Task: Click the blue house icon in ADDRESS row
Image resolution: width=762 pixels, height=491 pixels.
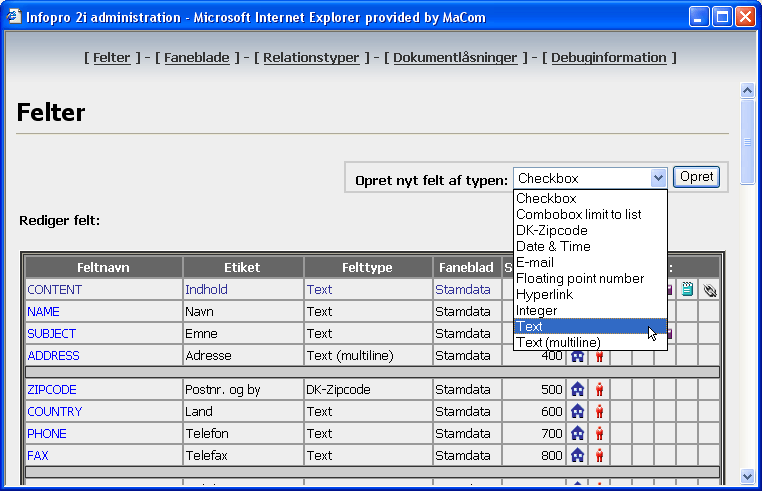Action: [577, 356]
